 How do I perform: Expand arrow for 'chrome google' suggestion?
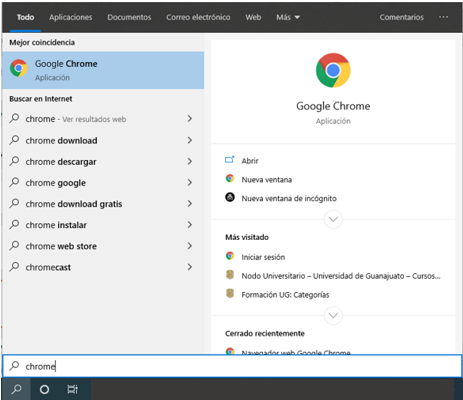(190, 182)
